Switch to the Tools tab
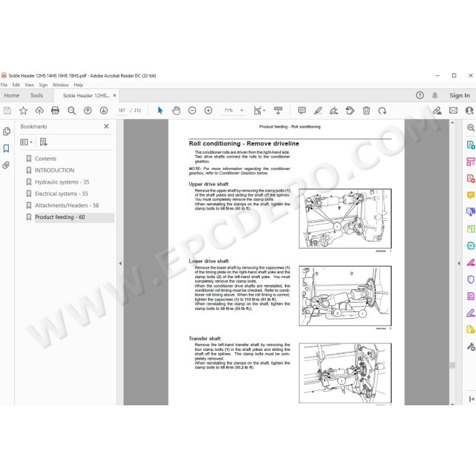This screenshot has width=476, height=476. point(37,95)
